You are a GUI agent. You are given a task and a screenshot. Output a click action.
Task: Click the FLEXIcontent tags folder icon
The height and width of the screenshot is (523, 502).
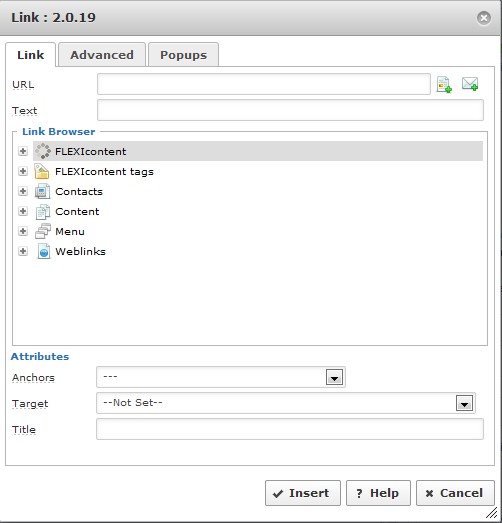[42, 171]
